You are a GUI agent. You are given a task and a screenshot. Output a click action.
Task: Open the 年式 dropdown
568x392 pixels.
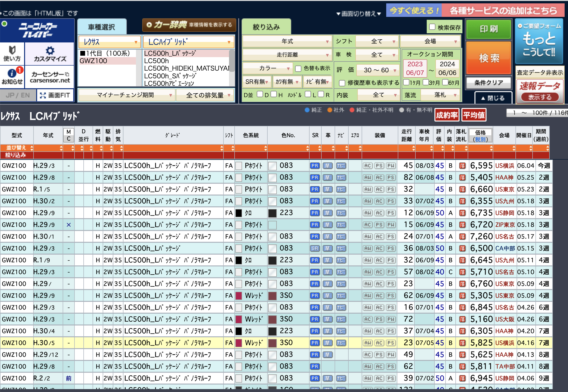(x=287, y=41)
